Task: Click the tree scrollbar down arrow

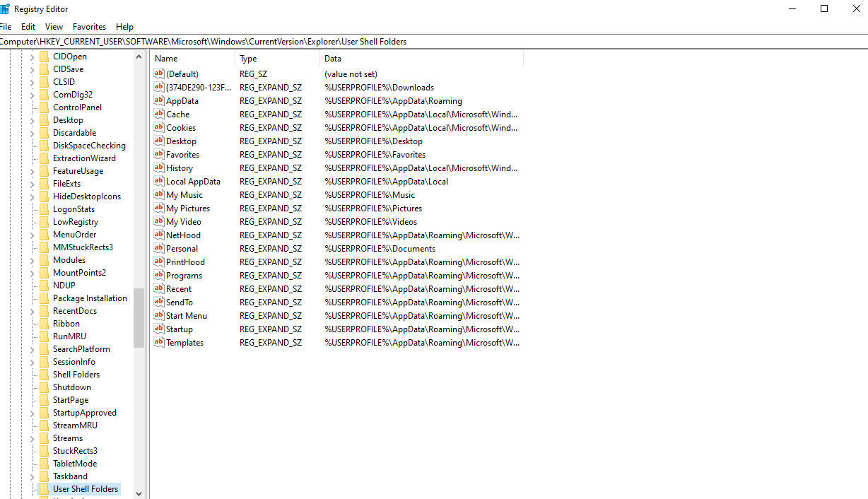Action: pyautogui.click(x=139, y=493)
